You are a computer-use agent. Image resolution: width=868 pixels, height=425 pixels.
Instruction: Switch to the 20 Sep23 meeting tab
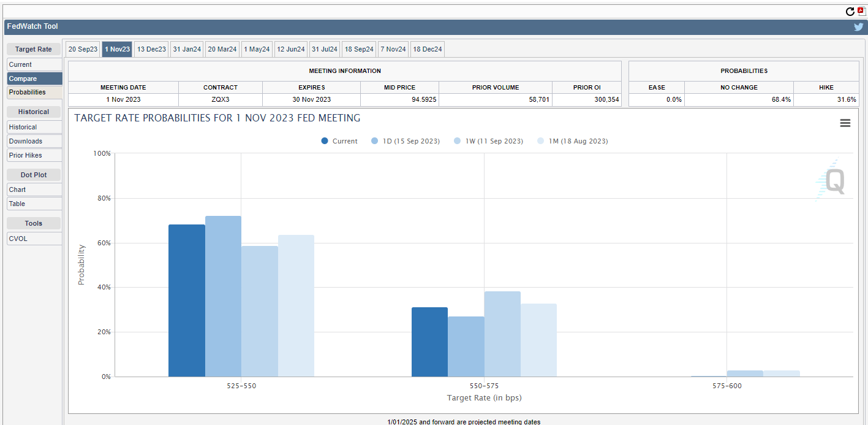(83, 50)
